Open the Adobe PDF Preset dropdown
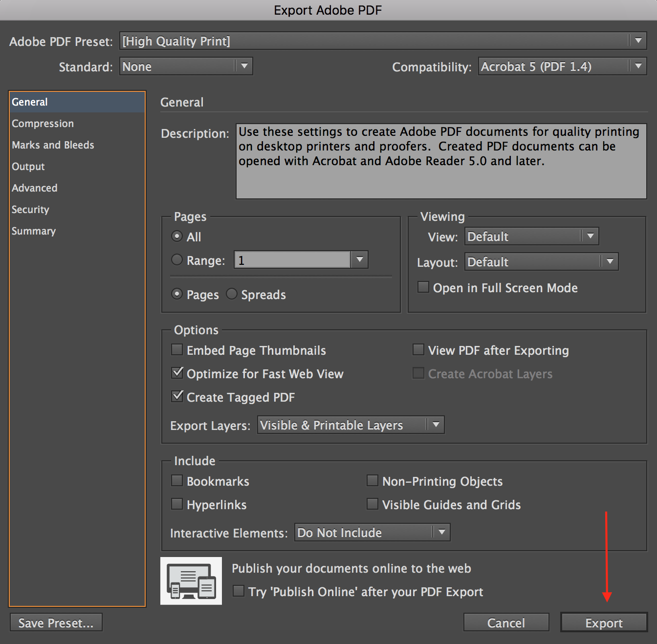The width and height of the screenshot is (657, 644). pyautogui.click(x=383, y=41)
